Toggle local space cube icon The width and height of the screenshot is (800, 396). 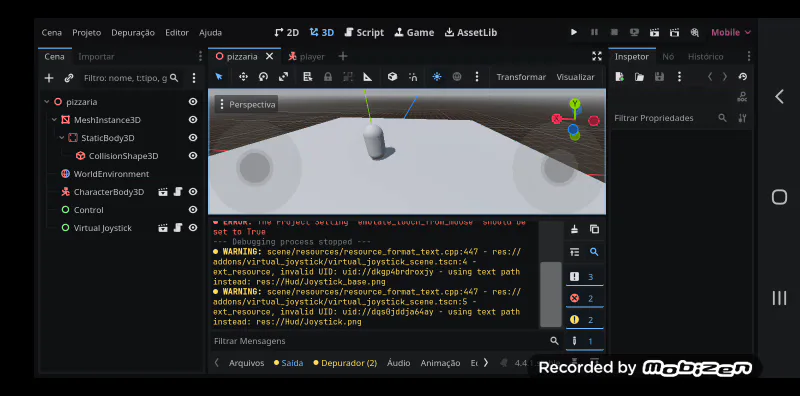pyautogui.click(x=392, y=77)
